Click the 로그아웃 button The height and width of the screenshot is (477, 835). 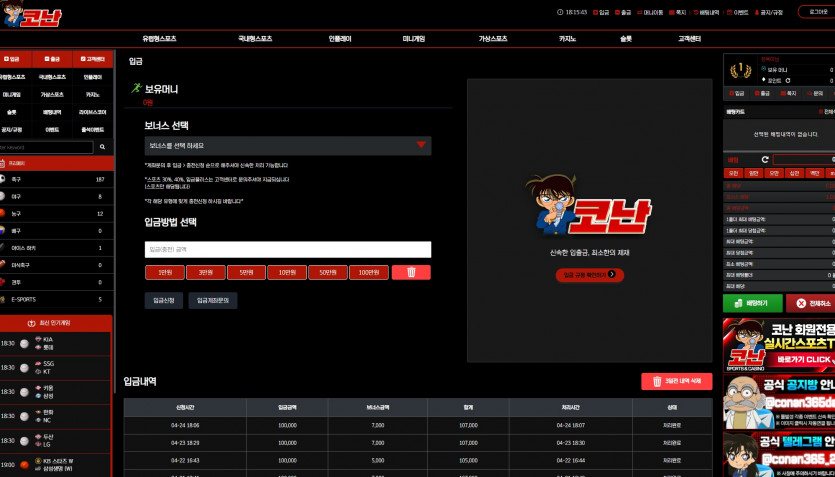pos(818,12)
